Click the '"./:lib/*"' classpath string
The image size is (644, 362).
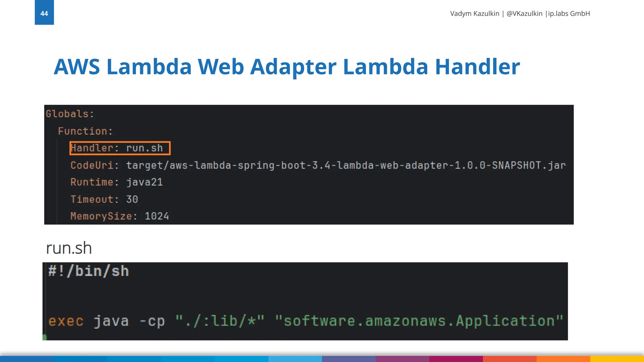(220, 321)
